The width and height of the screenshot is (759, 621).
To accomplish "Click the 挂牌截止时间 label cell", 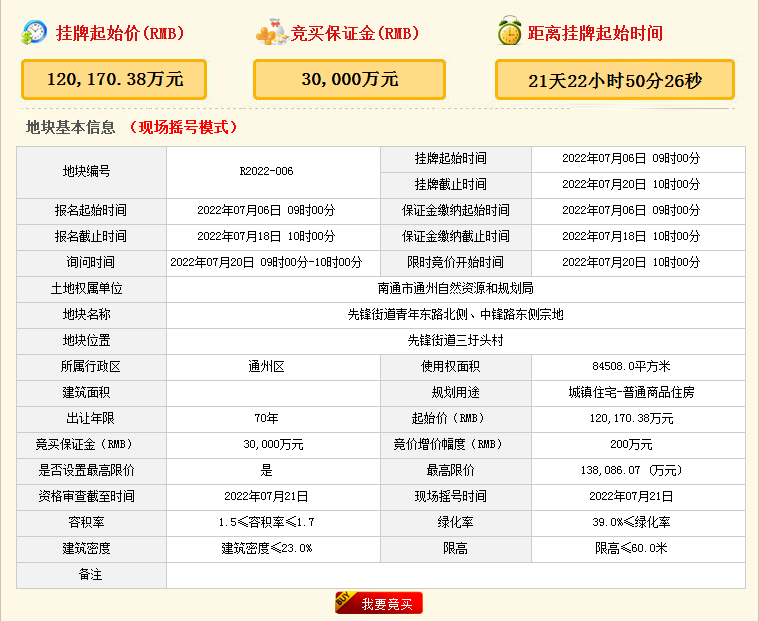I will pyautogui.click(x=456, y=185).
